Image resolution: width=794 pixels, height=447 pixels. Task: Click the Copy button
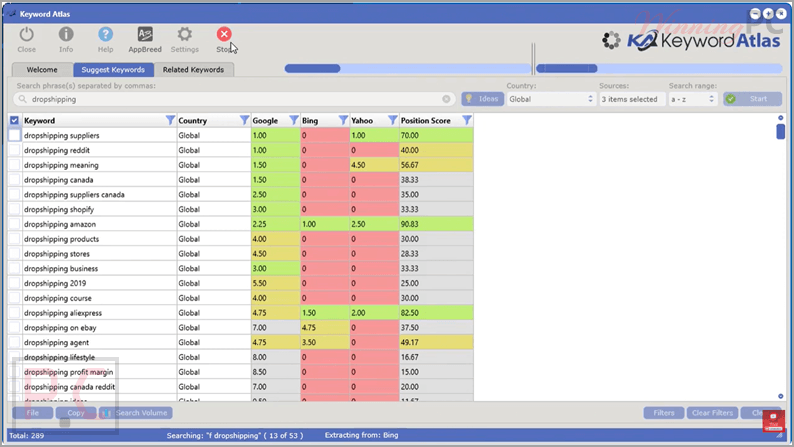76,413
